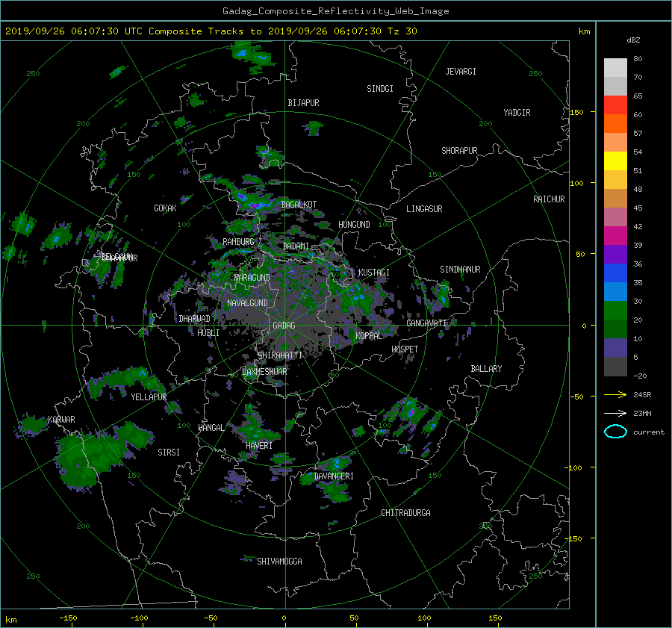Select the HUBLI city label
The width and height of the screenshot is (672, 628).
[x=208, y=333]
